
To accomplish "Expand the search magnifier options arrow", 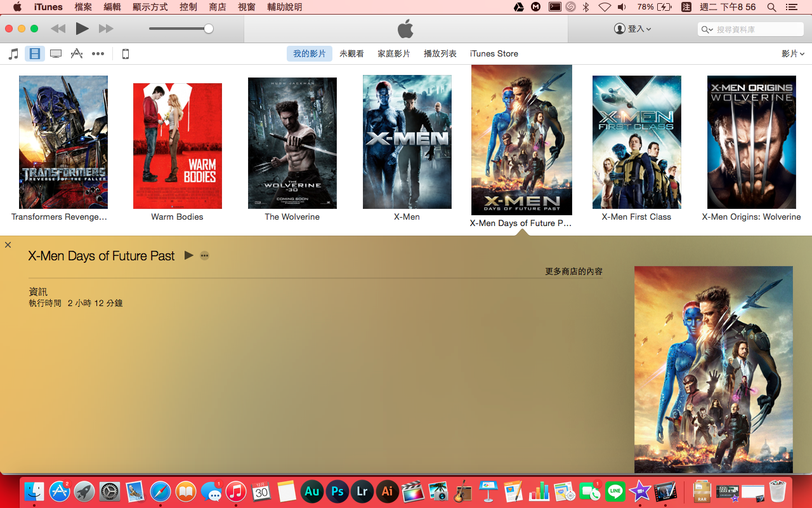I will coord(707,29).
